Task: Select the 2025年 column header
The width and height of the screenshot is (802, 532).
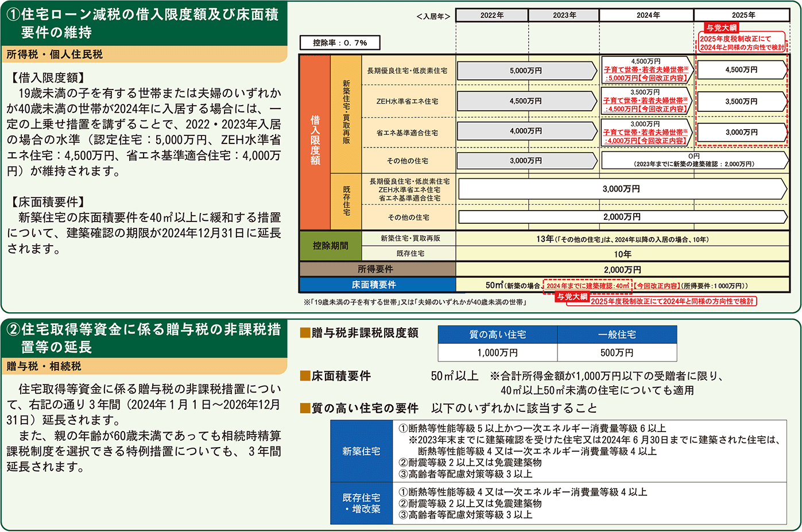Action: [x=743, y=15]
